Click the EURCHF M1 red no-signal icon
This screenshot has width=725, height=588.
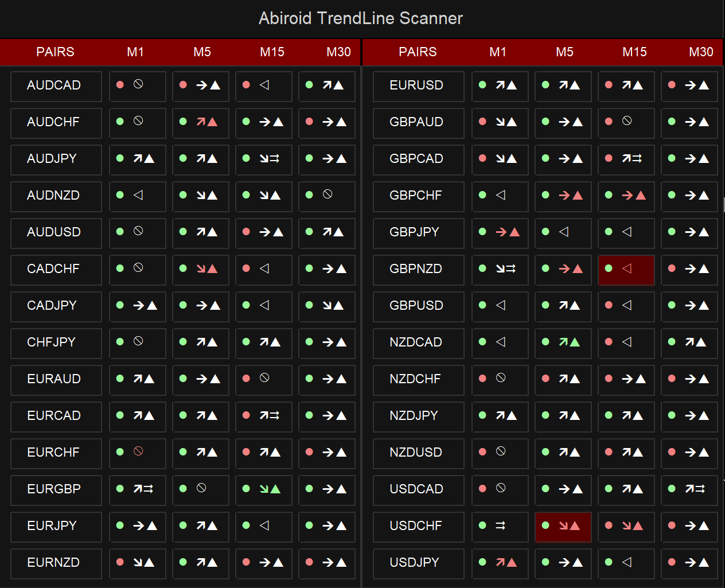click(138, 451)
